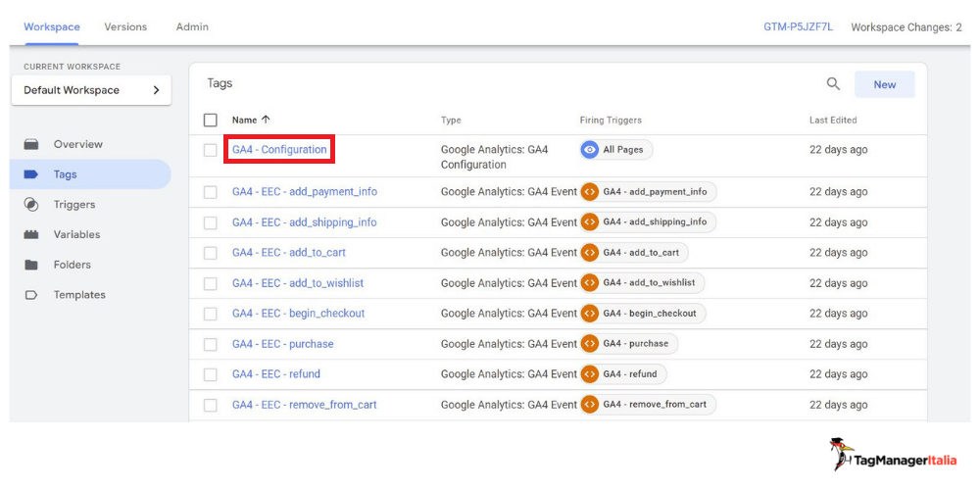The image size is (980, 490).
Task: Click the Folders icon in sidebar
Action: click(31, 265)
